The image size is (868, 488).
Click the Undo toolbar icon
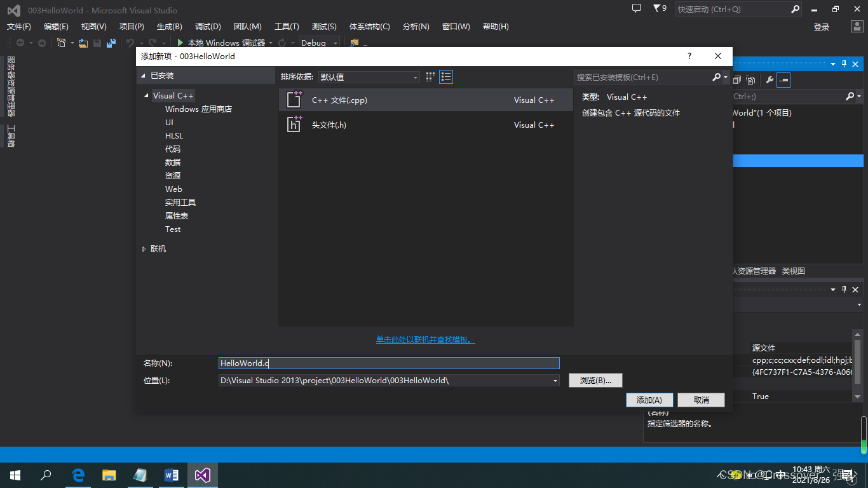pos(130,43)
